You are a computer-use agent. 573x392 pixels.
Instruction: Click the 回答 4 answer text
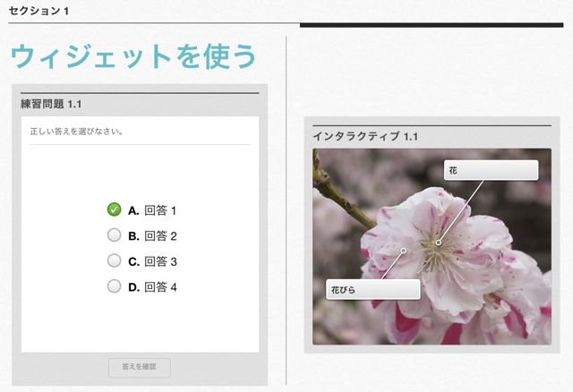pos(161,287)
